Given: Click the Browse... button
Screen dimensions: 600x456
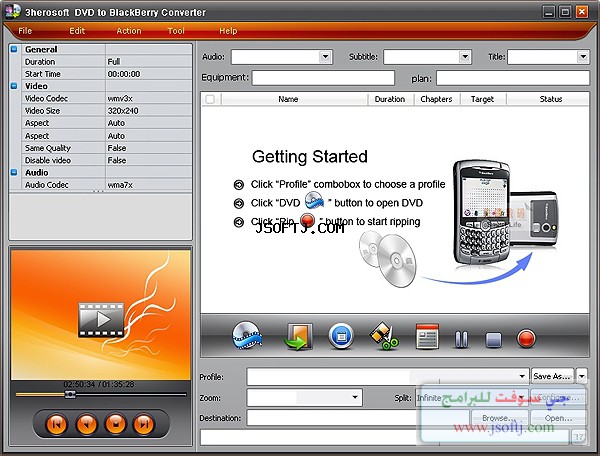Looking at the screenshot, I should 499,418.
